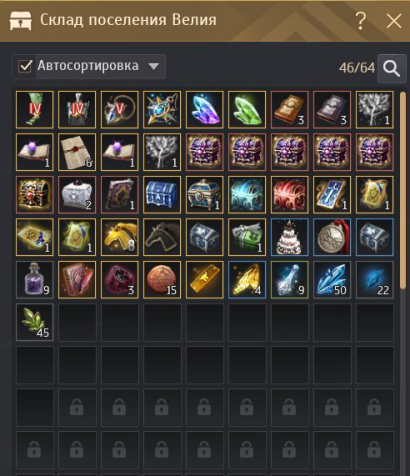Close the Склад поселения Велия window
The image size is (410, 476).
(x=394, y=21)
